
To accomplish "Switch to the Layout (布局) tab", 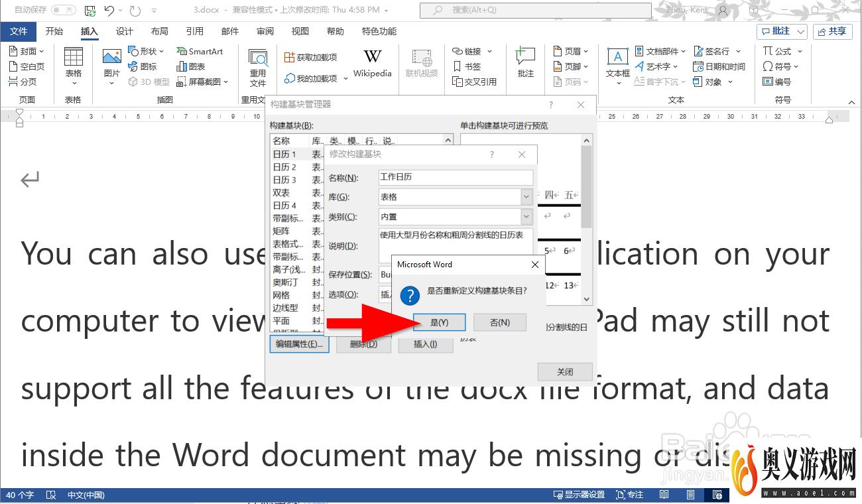I will coord(159,31).
